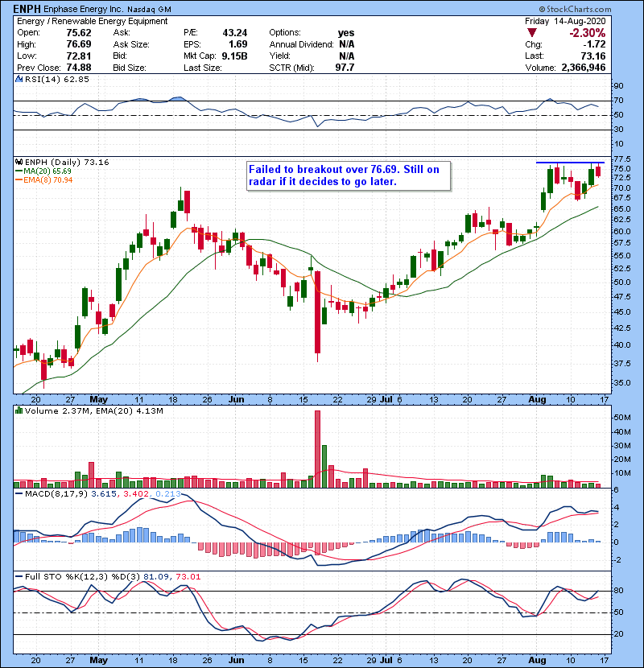Viewport: 644px width, 668px height.
Task: Click the 'Failed to breakout over 76.69' annotation box
Action: tap(349, 175)
